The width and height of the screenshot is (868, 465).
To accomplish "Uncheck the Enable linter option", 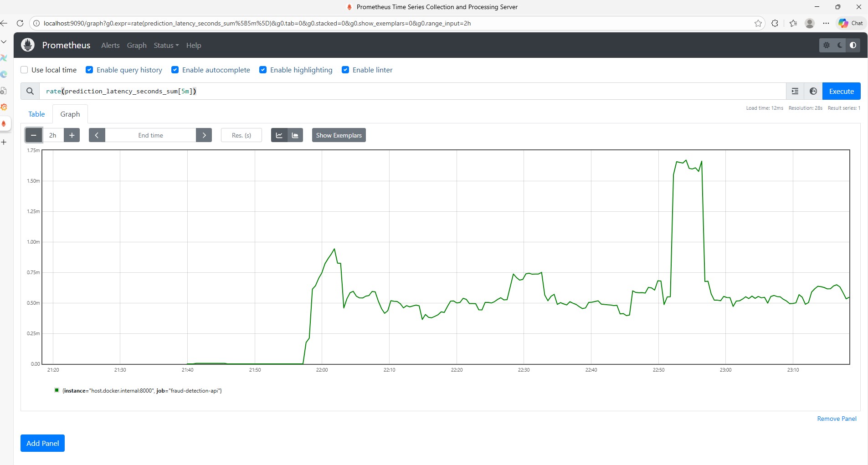I will [345, 70].
